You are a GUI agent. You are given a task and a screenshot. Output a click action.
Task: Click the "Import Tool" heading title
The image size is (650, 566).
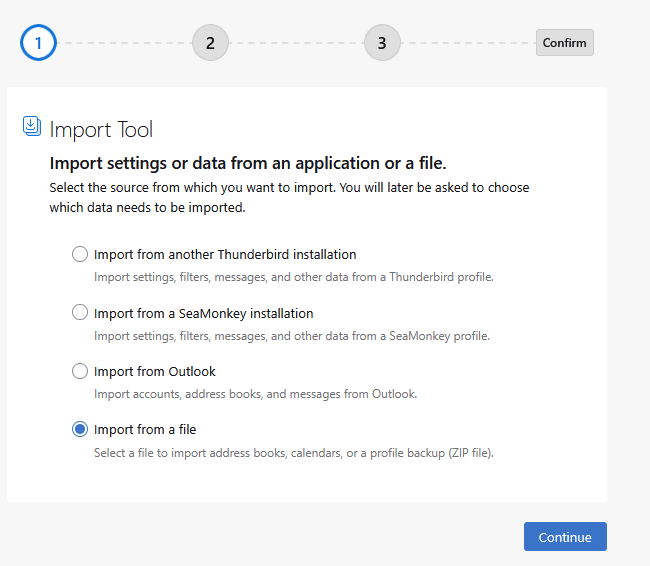[101, 129]
